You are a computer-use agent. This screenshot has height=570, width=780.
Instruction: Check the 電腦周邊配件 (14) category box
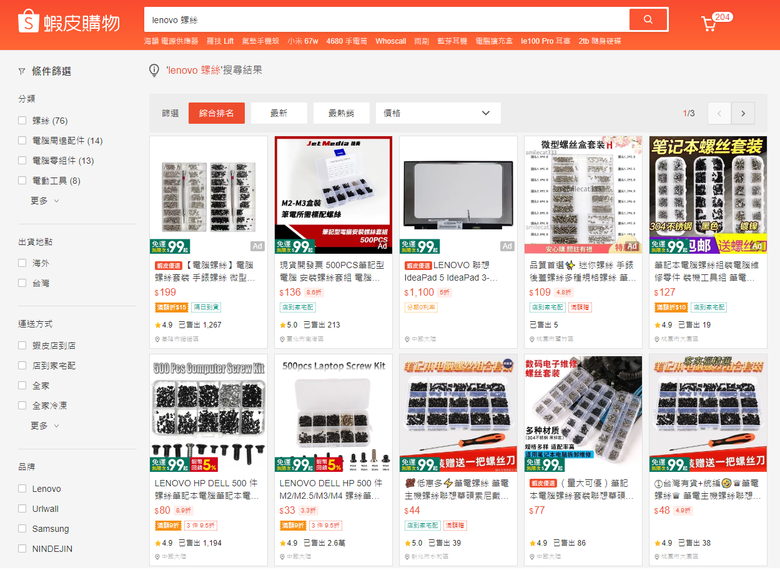(x=22, y=140)
